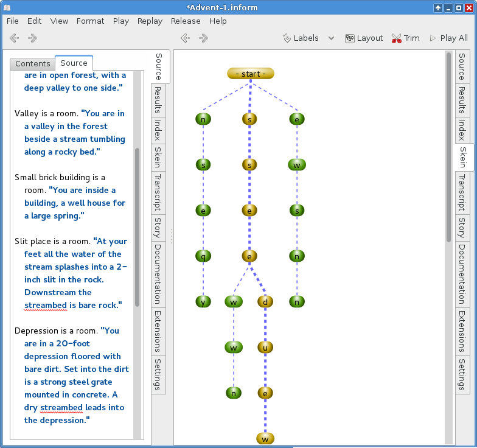
Task: Open Transcript tab in right pane
Action: tap(462, 192)
